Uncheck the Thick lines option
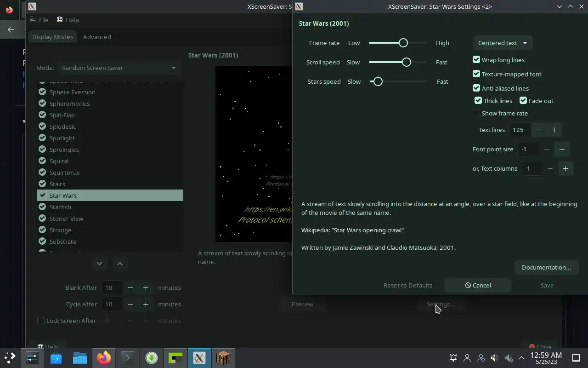 (x=478, y=100)
